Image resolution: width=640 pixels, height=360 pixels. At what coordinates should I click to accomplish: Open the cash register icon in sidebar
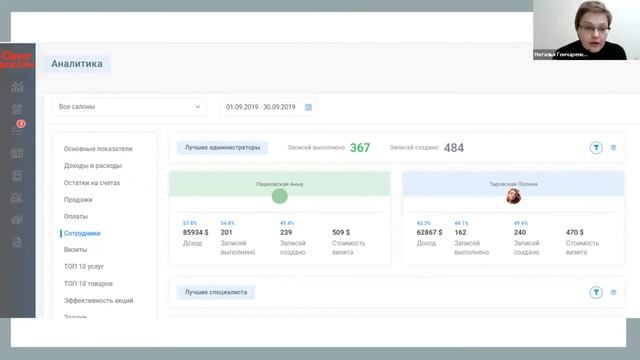click(17, 153)
